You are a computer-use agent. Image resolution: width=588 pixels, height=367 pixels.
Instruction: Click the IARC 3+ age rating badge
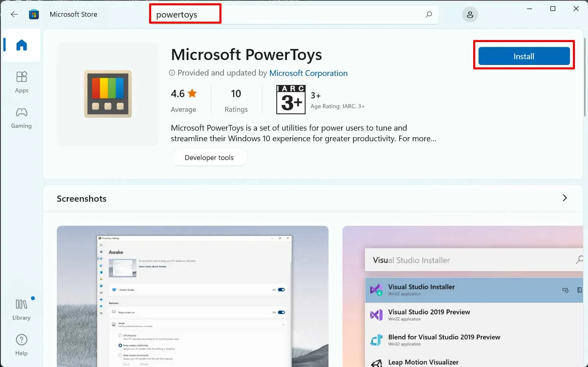pyautogui.click(x=291, y=100)
